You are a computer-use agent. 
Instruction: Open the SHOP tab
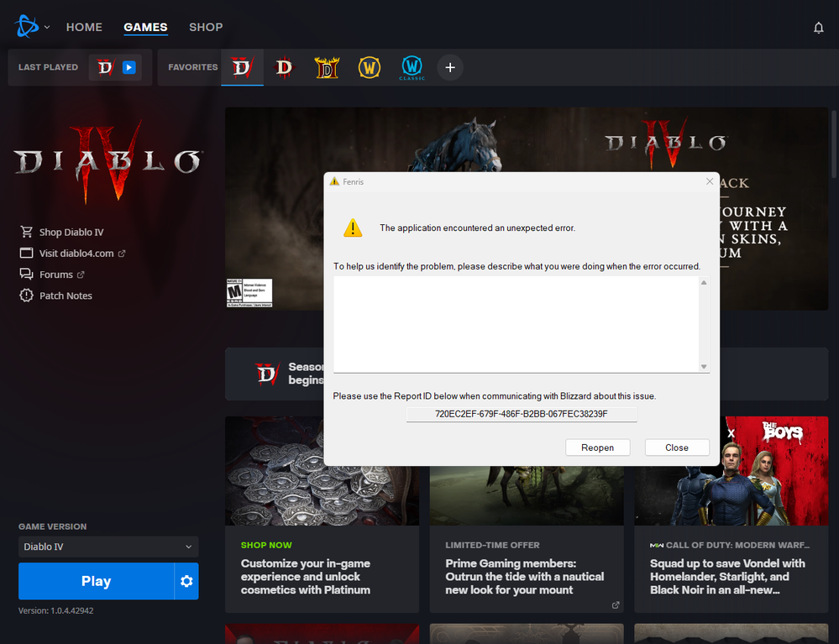[x=206, y=27]
